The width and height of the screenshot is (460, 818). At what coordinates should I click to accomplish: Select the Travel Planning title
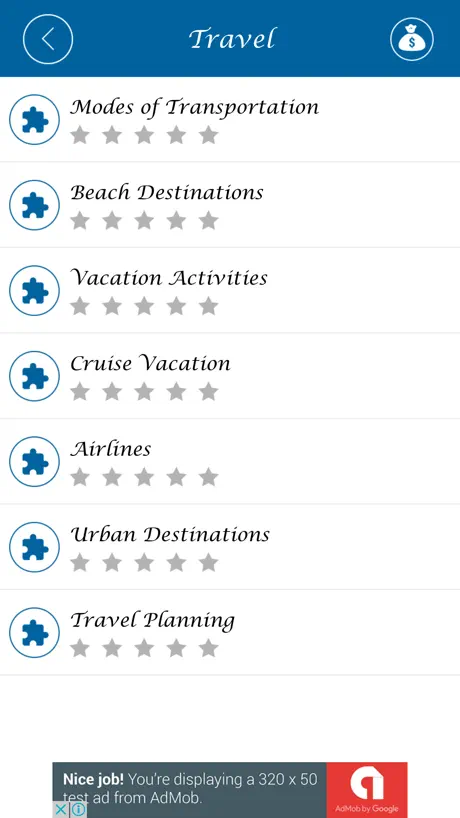[153, 621]
